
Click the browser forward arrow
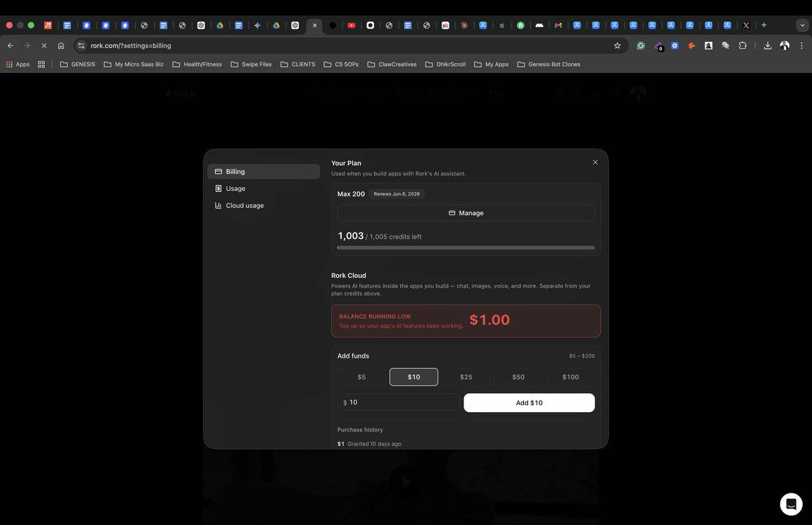coord(27,45)
